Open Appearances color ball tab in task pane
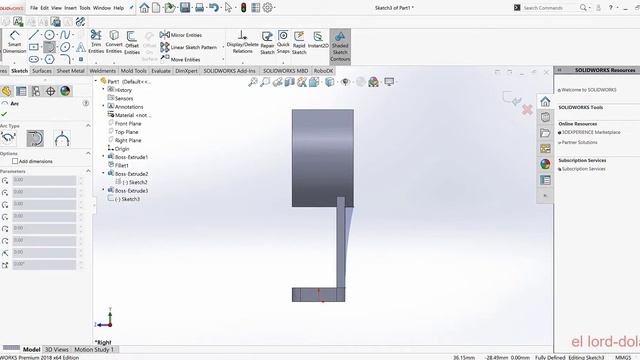 pos(545,164)
